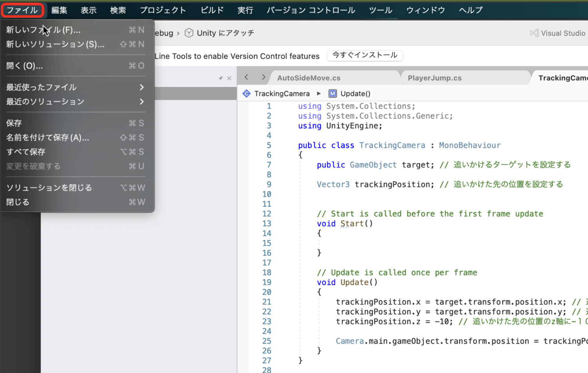Click line number 13 in gutter
The height and width of the screenshot is (373, 588).
coord(267,223)
